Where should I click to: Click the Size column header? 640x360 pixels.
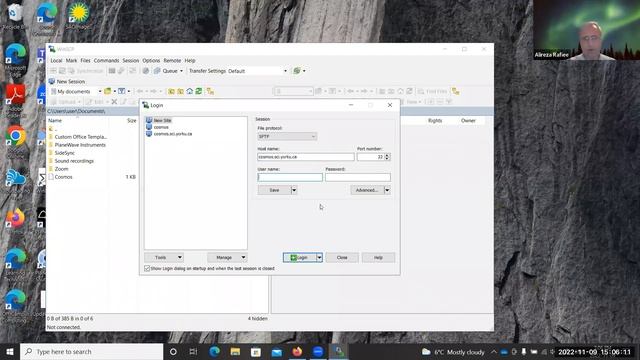coord(131,121)
